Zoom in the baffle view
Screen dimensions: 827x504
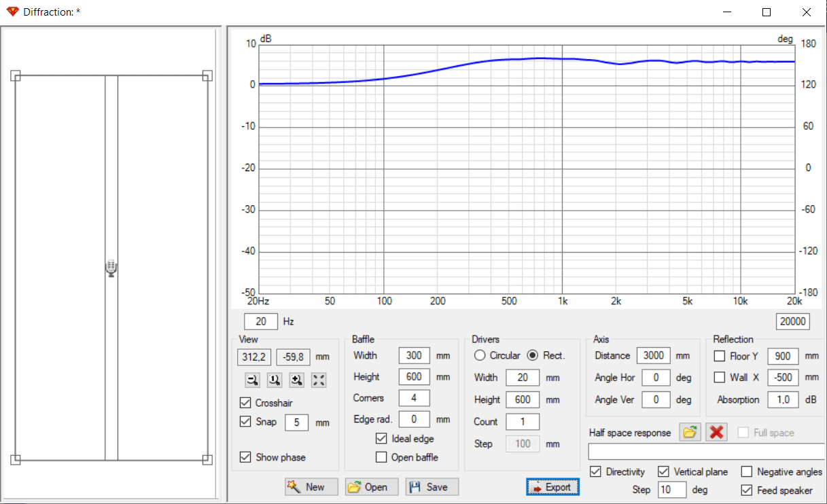pos(296,380)
